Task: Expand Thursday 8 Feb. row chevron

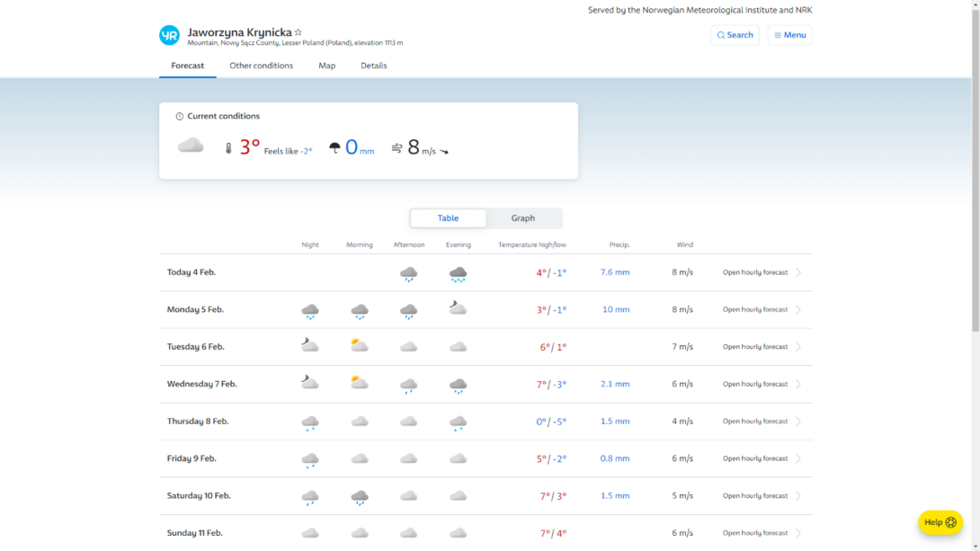Action: (x=798, y=421)
